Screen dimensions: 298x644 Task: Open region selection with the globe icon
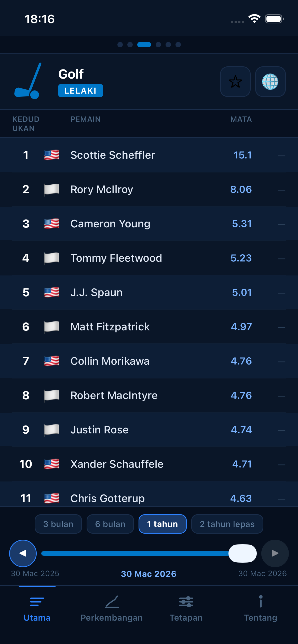(271, 82)
